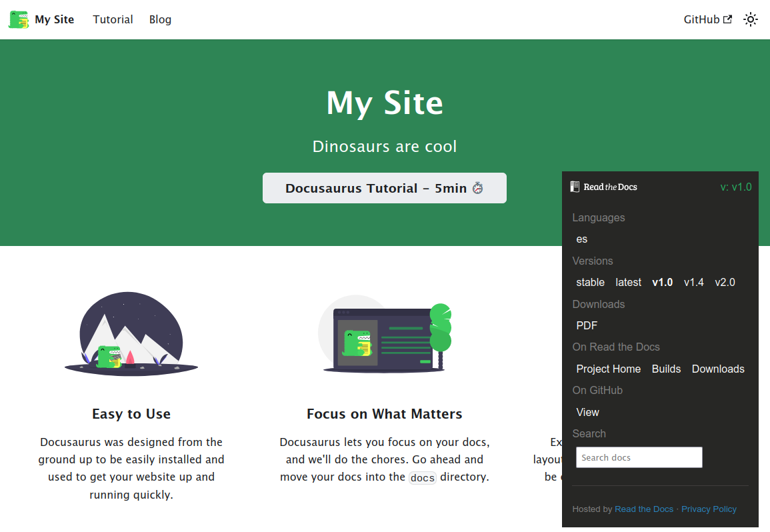Open Project Home on Read the Docs
770x532 pixels.
609,369
